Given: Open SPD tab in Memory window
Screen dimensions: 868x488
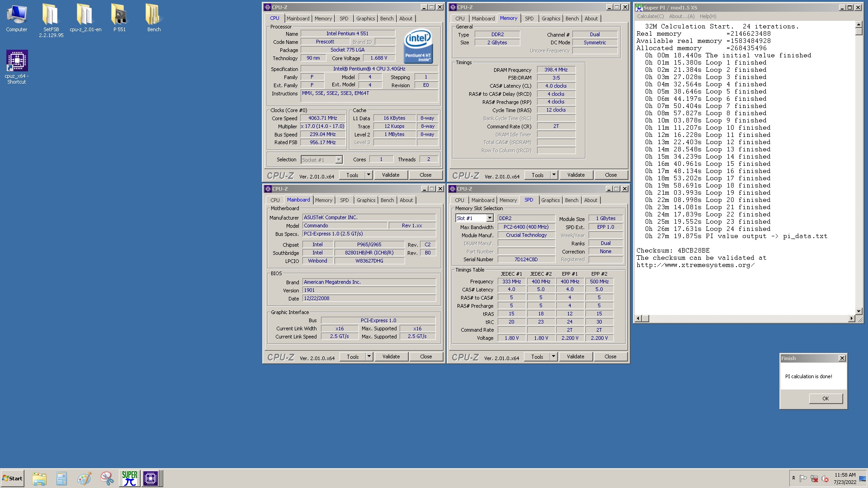Looking at the screenshot, I should [x=529, y=19].
